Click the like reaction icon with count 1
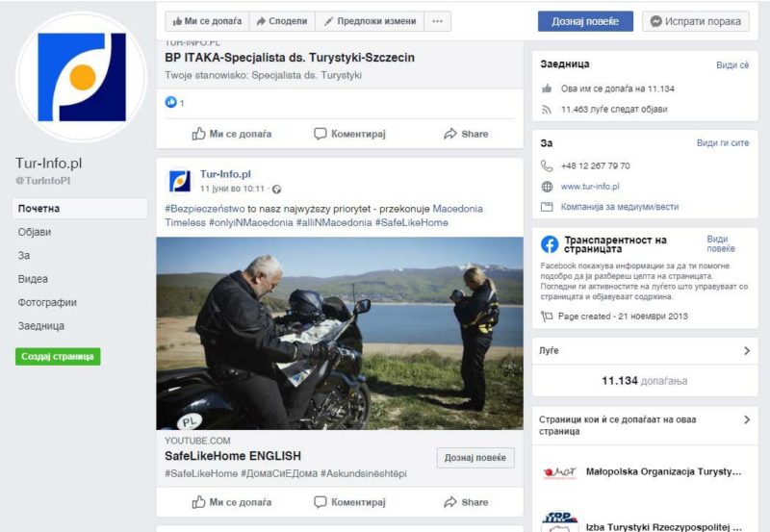Image resolution: width=770 pixels, height=532 pixels. 171,102
